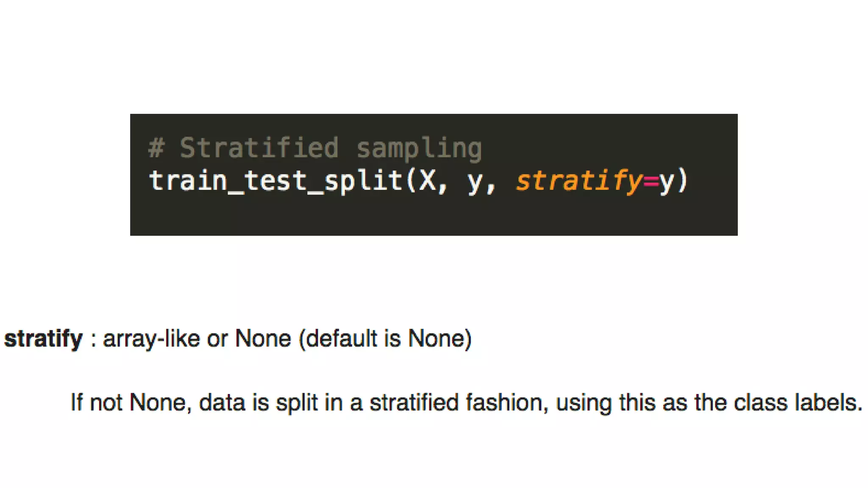The height and width of the screenshot is (488, 868).
Task: Click the words 'stratified fashion' in description
Action: point(456,402)
